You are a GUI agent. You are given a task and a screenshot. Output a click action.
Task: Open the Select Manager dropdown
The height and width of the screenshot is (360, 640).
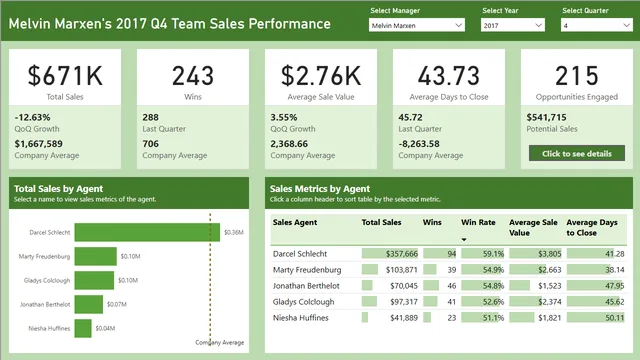416,25
